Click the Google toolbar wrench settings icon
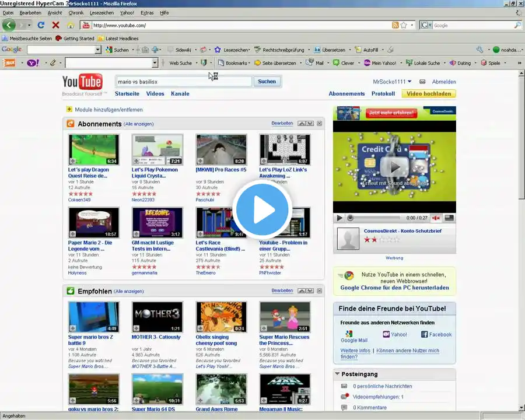Screen dimensions: 525x420 pyautogui.click(x=480, y=50)
